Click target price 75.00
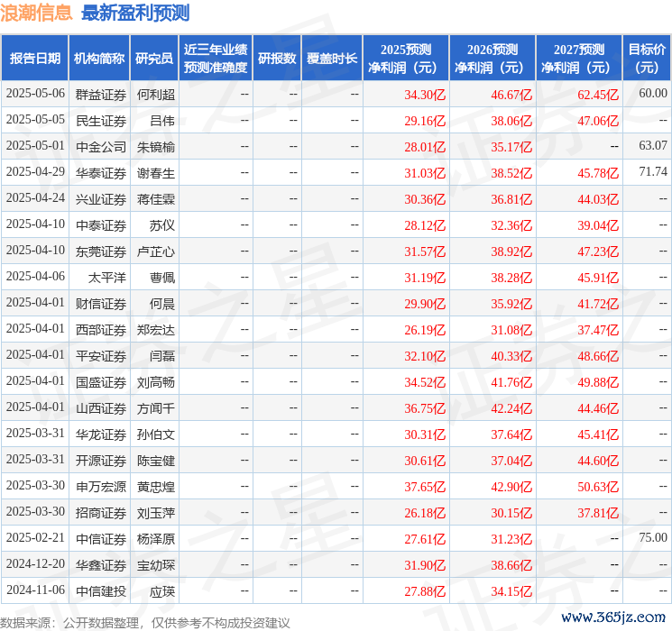Screen dimensions: 672x631 point(653,537)
